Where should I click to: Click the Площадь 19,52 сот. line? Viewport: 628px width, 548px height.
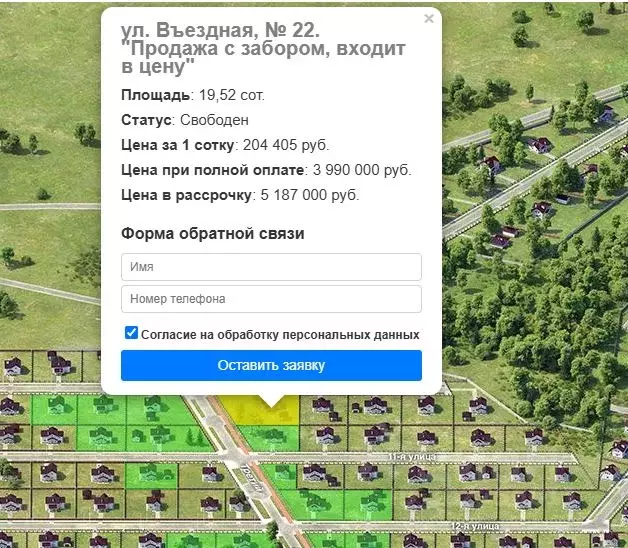coord(193,95)
